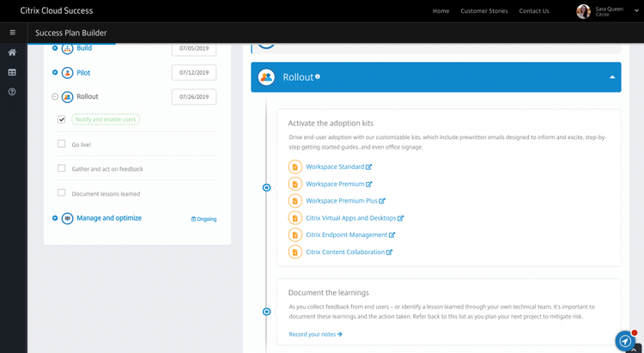Expand Manage and optimize with plus icon
Viewport: 644px width, 353px height.
55,218
